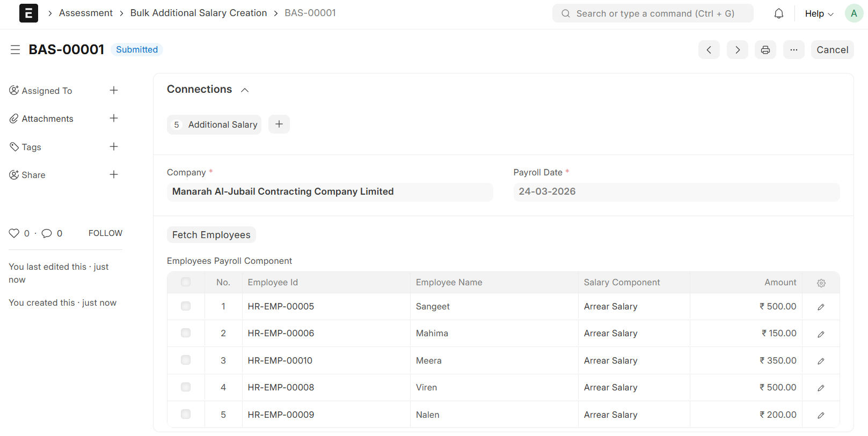Edit row for Sangeet with pencil icon
Screen dimensions: 868x436
click(x=821, y=307)
